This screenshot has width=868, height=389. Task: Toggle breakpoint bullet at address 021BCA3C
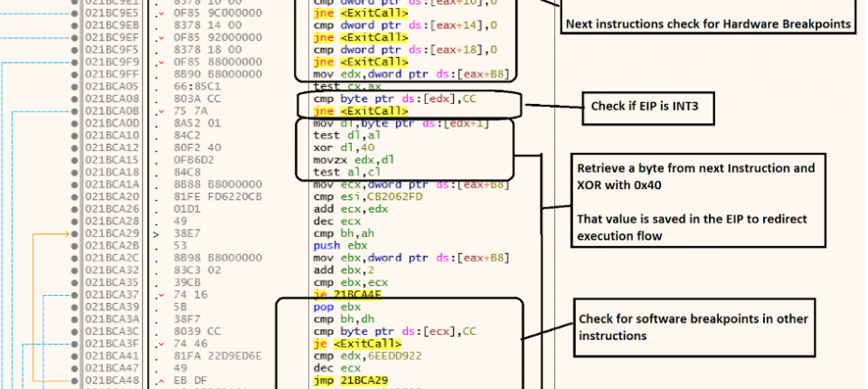click(x=72, y=331)
